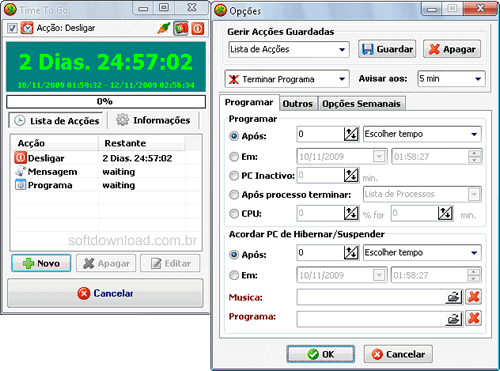Image resolution: width=500 pixels, height=371 pixels.
Task: Open Escolher tempo dropdown under Programar
Action: 422,134
